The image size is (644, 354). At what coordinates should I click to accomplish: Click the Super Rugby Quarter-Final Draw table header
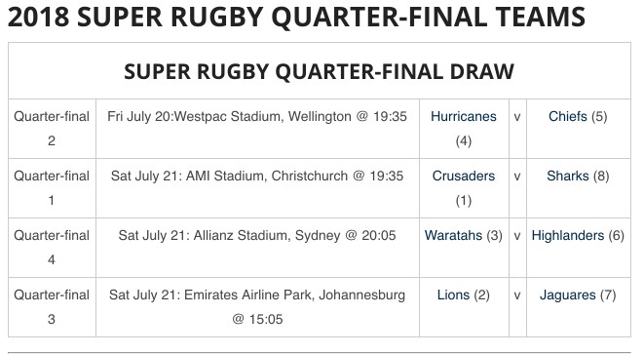[x=320, y=71]
